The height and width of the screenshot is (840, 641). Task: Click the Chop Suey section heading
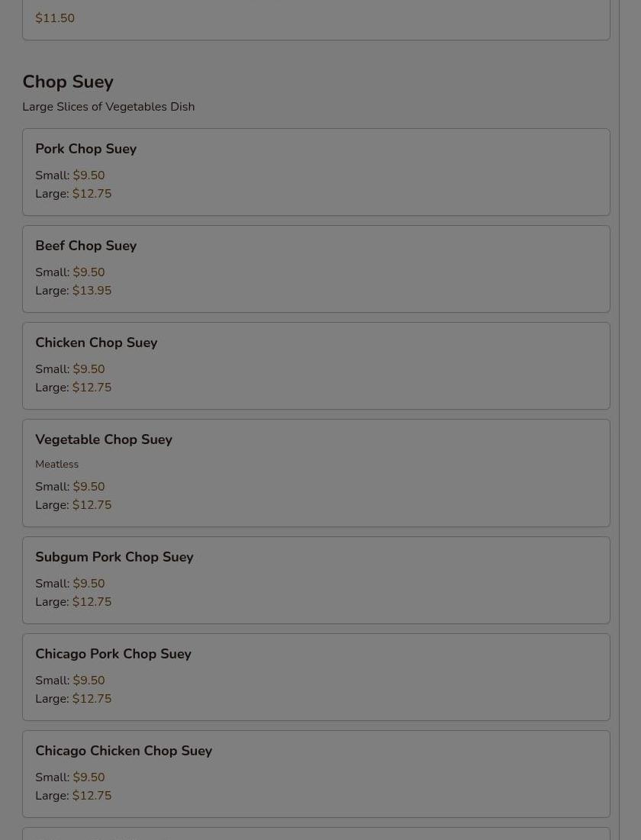tap(68, 82)
